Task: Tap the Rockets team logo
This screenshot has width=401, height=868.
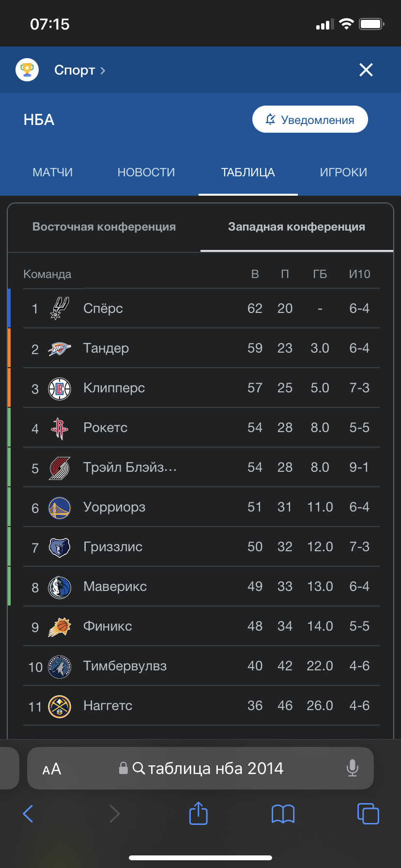Action: [x=60, y=428]
